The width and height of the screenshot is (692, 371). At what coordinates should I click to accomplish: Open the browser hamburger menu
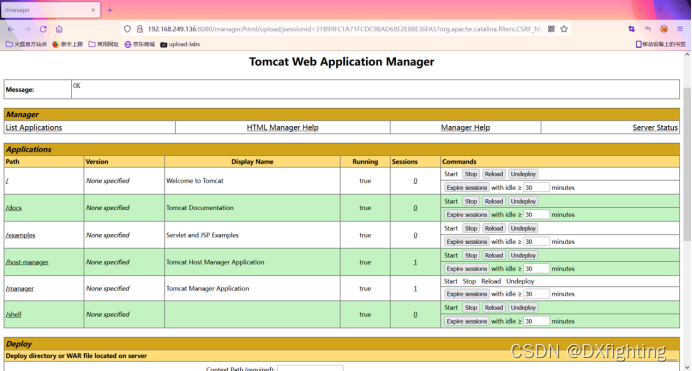tap(680, 29)
